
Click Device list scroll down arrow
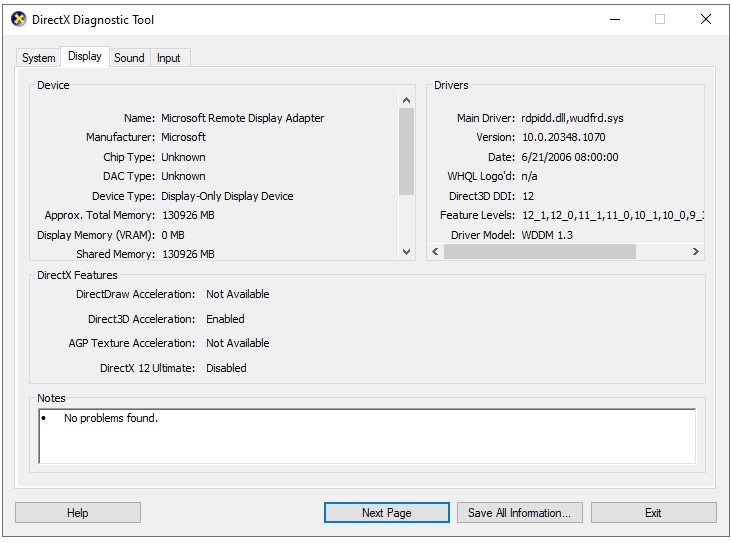(x=407, y=252)
